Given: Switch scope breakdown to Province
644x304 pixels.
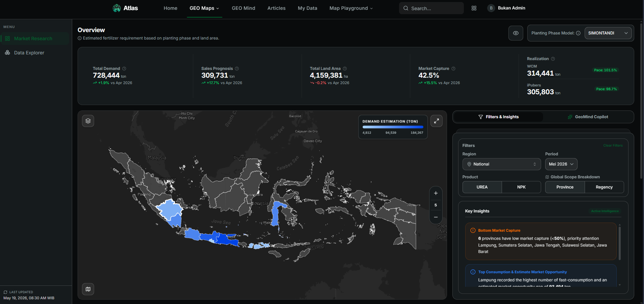Looking at the screenshot, I should tap(565, 187).
